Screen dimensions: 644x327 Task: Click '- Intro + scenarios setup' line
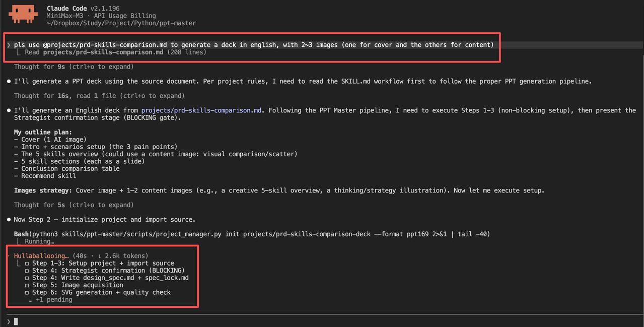click(x=96, y=147)
